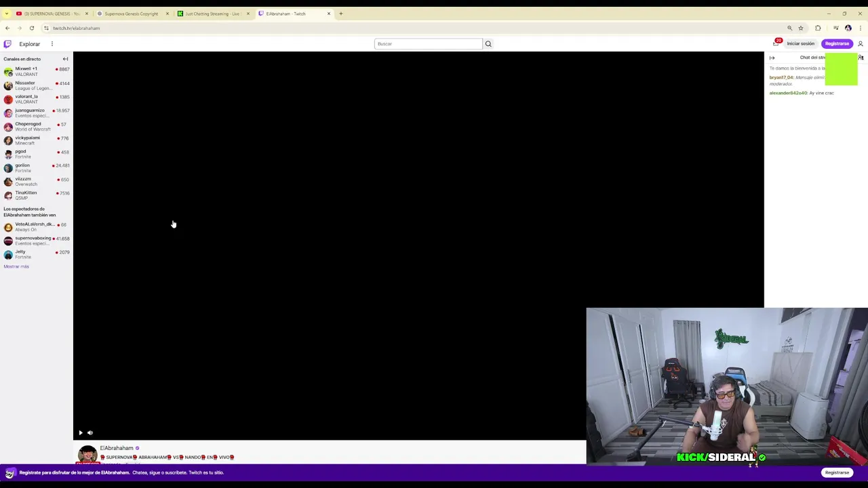Bookmark this page with star icon
The height and width of the screenshot is (488, 868).
pos(801,28)
